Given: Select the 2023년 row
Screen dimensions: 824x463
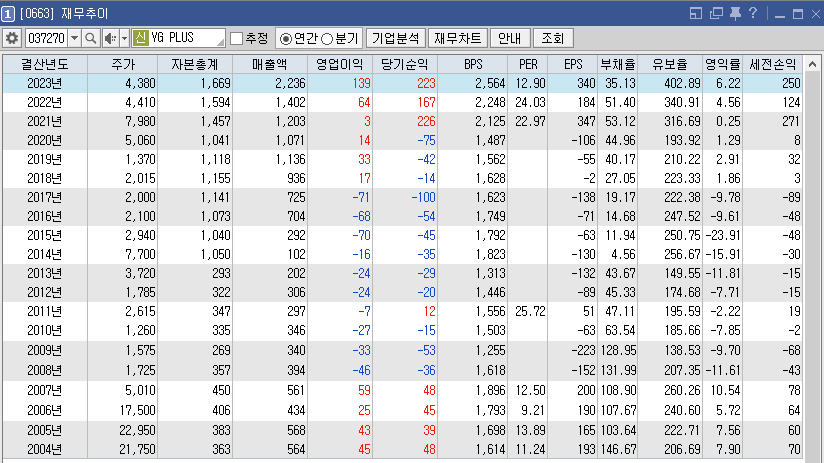Looking at the screenshot, I should [x=403, y=83].
